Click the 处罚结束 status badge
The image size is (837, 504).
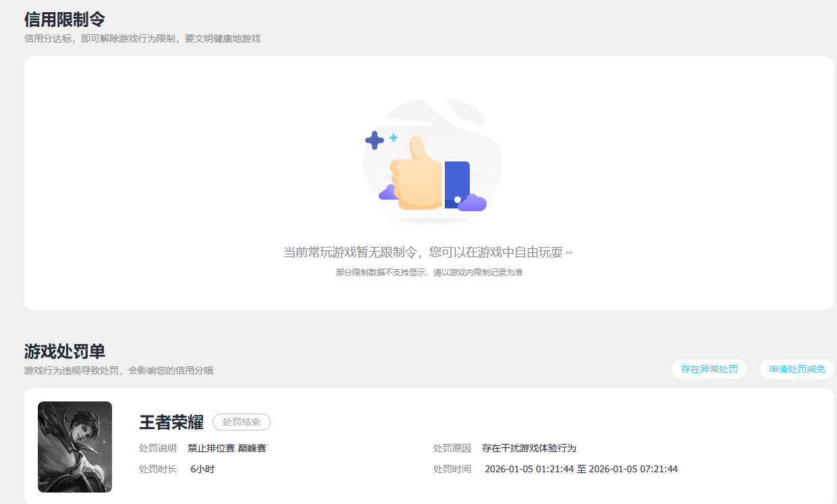(x=242, y=422)
